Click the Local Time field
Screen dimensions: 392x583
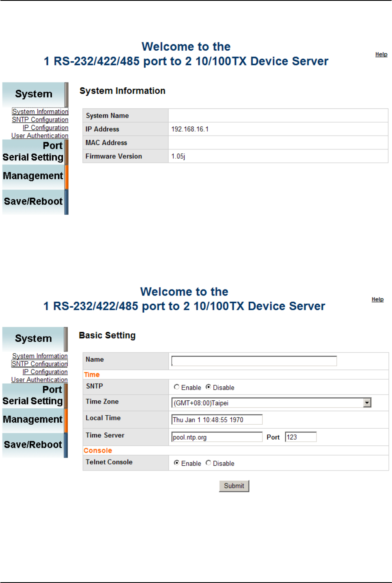coord(217,419)
